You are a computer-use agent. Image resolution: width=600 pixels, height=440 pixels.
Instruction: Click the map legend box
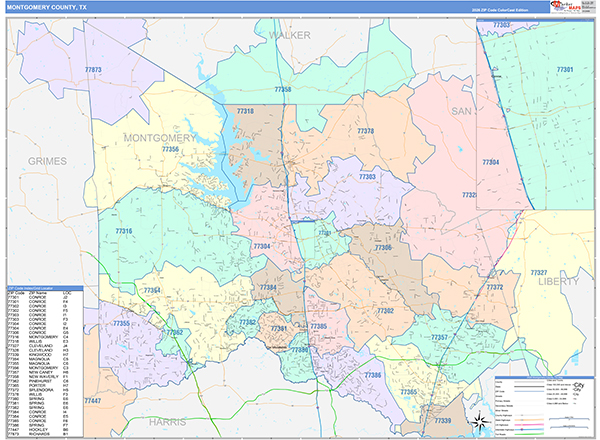(x=543, y=407)
